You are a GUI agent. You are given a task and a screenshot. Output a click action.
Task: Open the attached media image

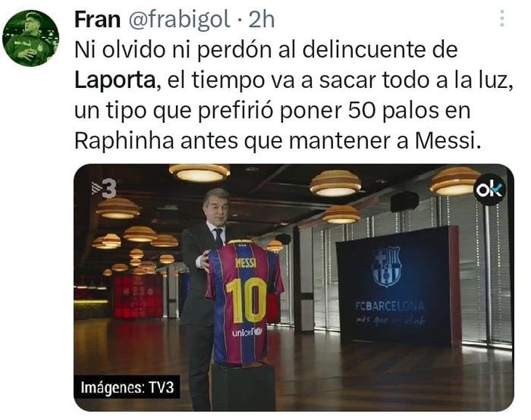point(294,288)
